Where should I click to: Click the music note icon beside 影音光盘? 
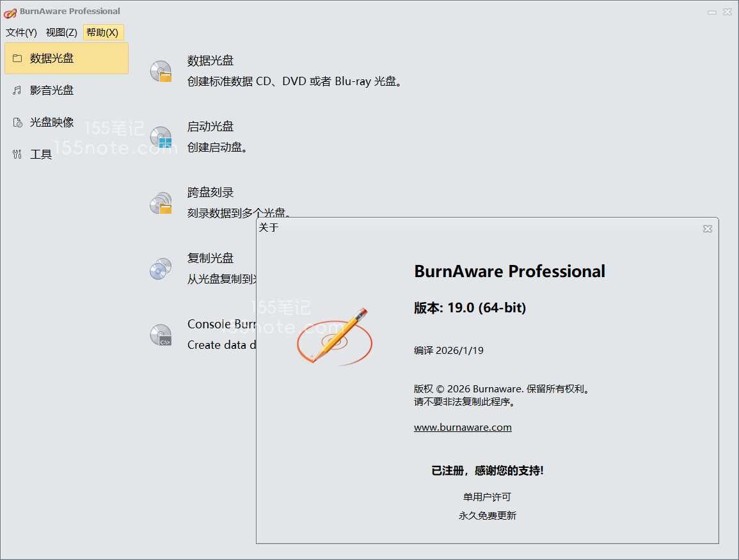click(x=17, y=90)
